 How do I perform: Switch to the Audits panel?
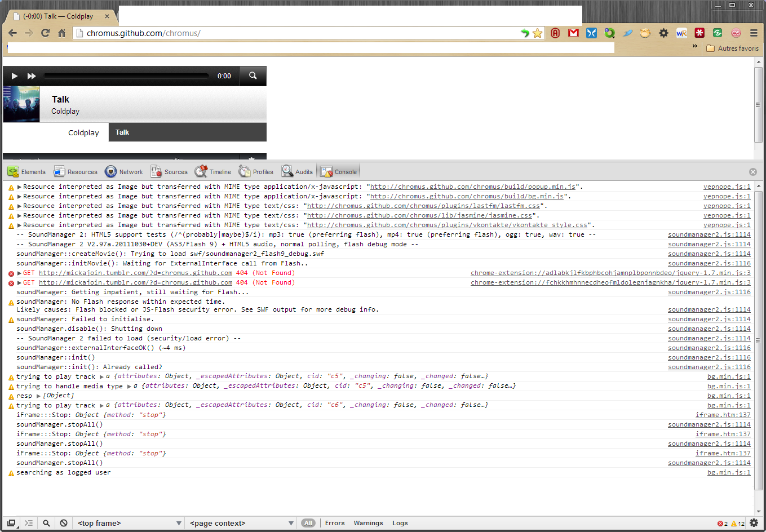point(298,172)
